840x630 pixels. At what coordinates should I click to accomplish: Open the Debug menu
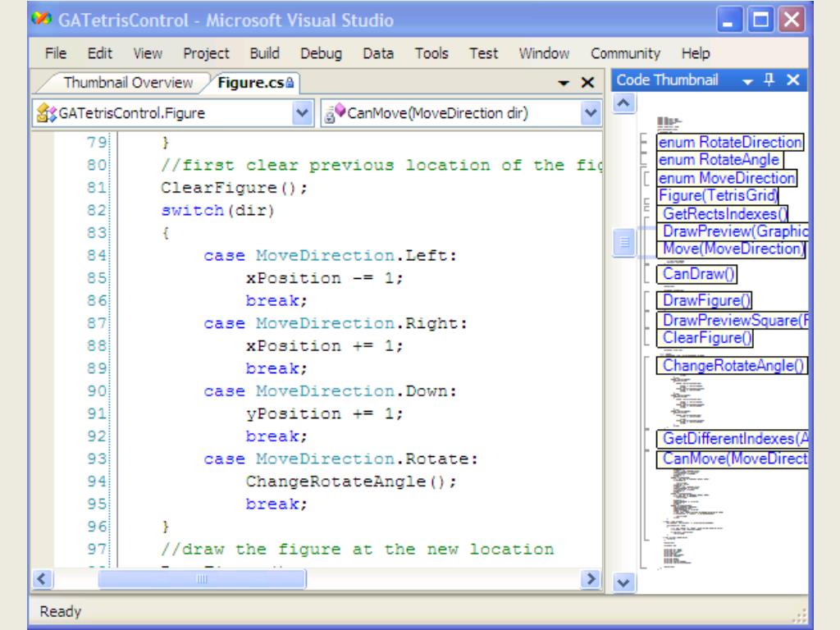[x=321, y=53]
